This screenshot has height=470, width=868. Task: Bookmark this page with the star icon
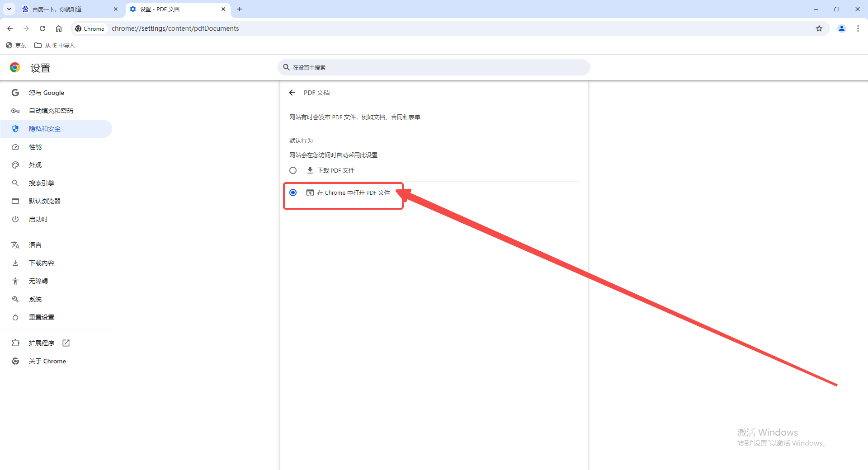tap(819, 28)
